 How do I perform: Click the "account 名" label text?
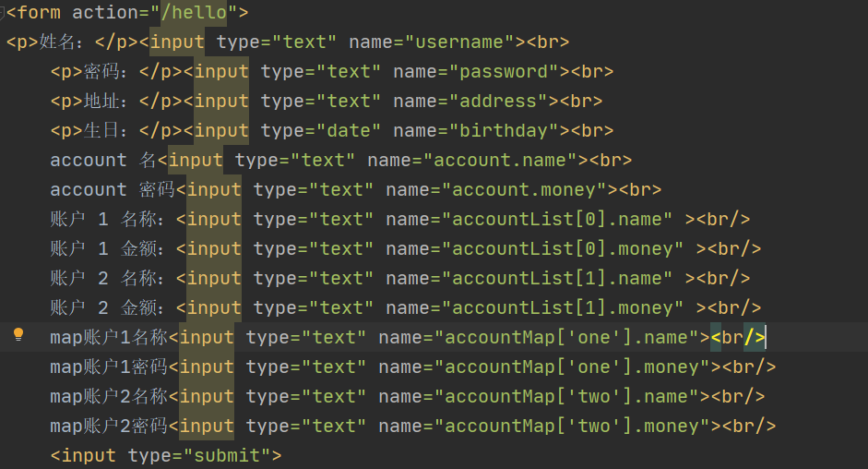coord(103,161)
